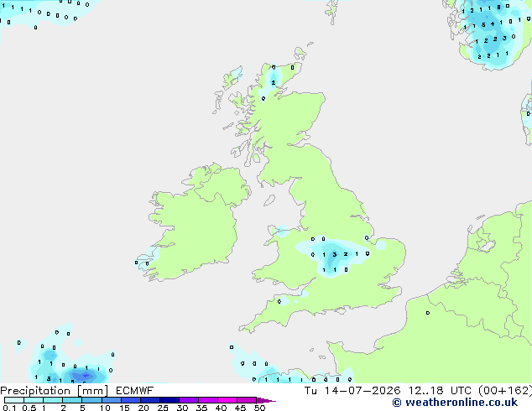The height and width of the screenshot is (411, 532).
Task: Click the '0' value over northern France
Action: click(x=427, y=313)
